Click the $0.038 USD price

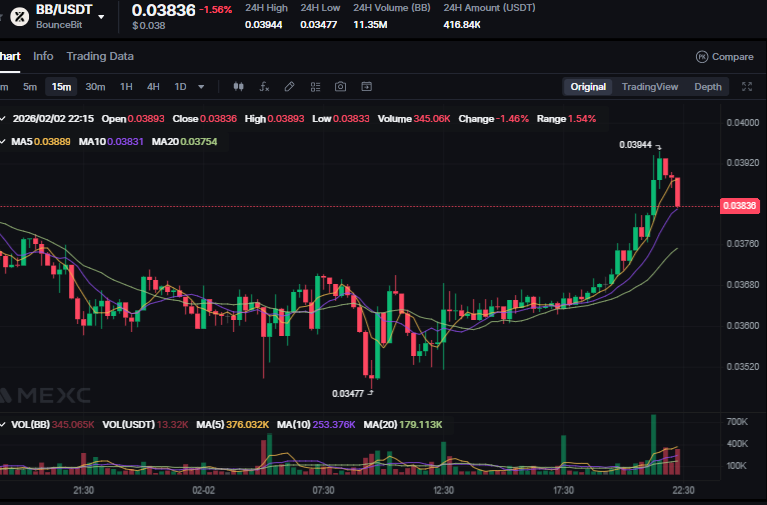[149, 25]
